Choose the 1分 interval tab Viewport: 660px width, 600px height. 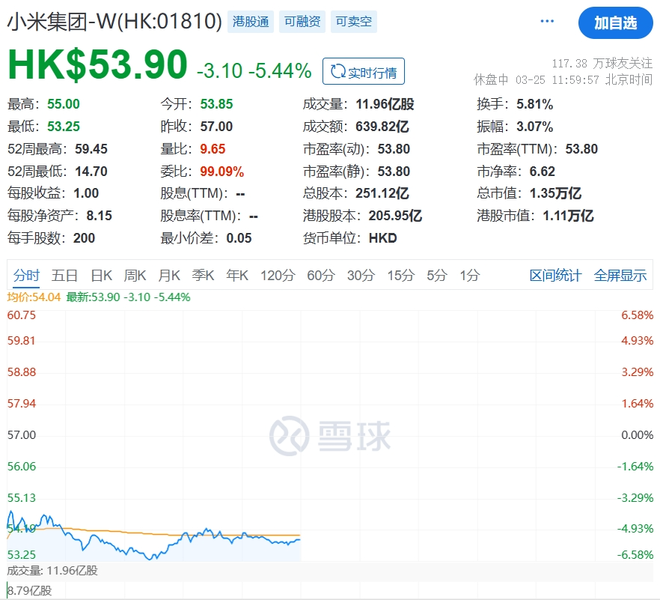click(469, 275)
